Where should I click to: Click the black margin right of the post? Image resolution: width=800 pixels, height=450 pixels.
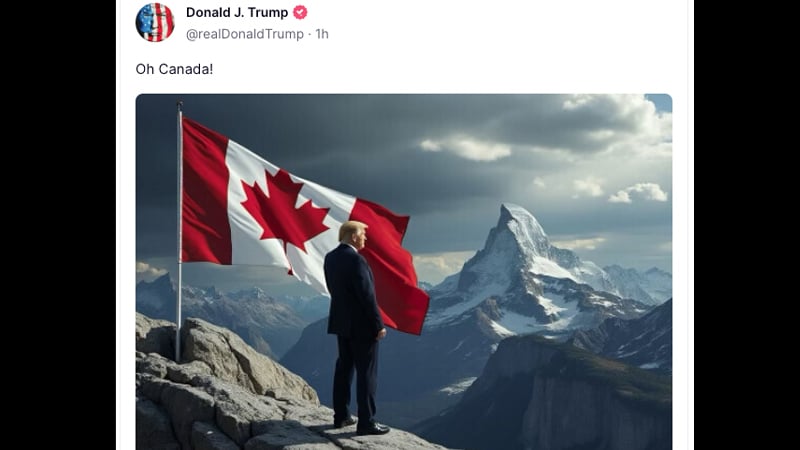747,225
